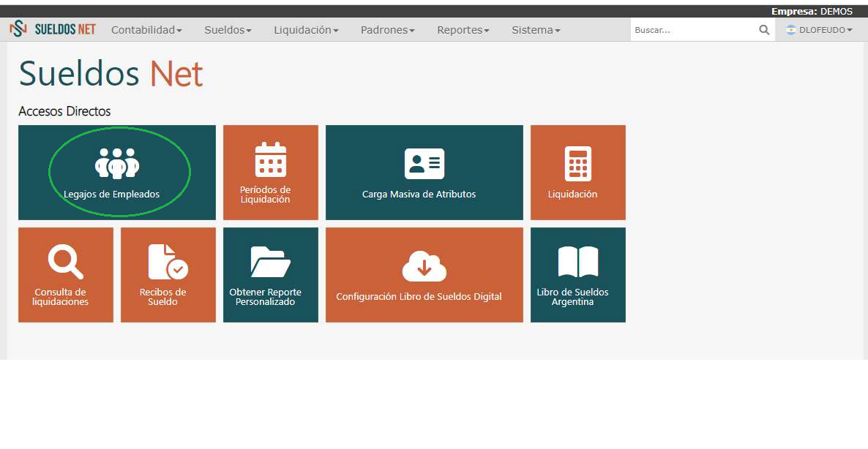The height and width of the screenshot is (449, 868).
Task: Click the Consulta de liquidaciones label
Action: point(60,297)
